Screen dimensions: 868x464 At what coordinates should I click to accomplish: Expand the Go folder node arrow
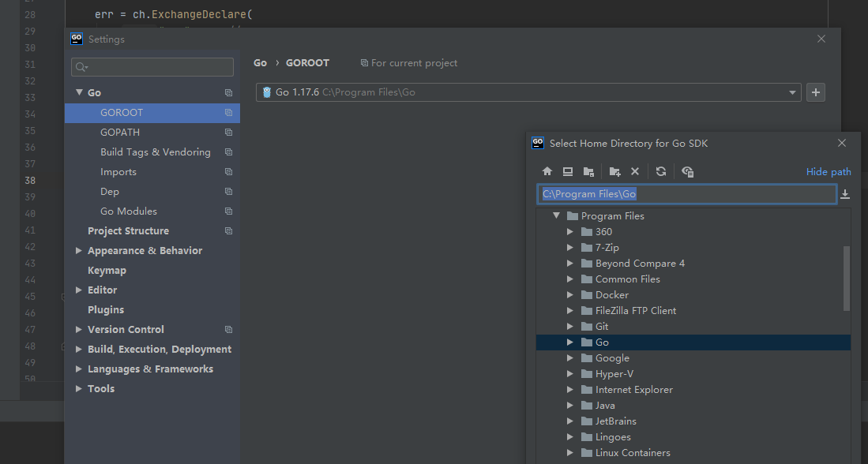pyautogui.click(x=569, y=342)
